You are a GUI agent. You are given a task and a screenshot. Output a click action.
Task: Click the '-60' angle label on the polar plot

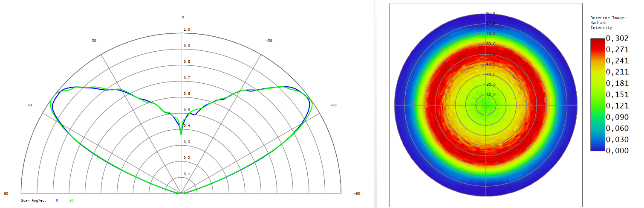point(333,105)
